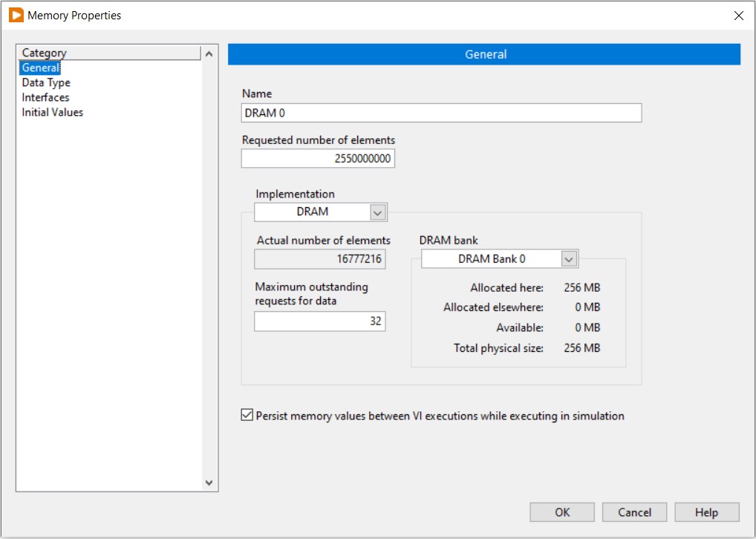
Task: Go to the Initial Values category
Action: tap(52, 112)
